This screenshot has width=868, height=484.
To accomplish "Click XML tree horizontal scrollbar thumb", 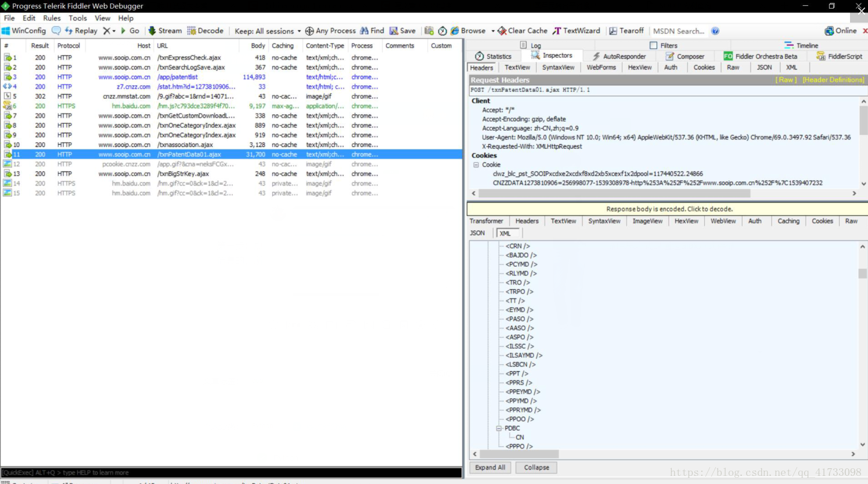I will 519,454.
